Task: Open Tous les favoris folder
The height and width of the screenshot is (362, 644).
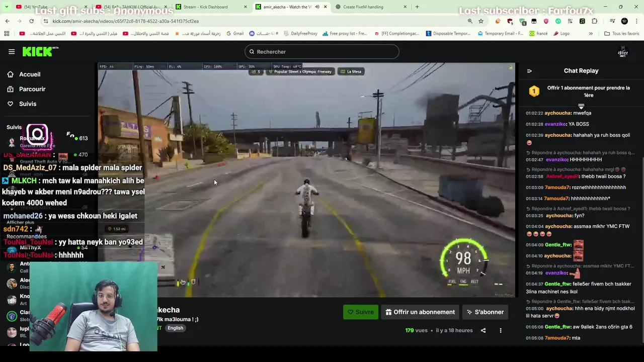Action: tap(622, 34)
